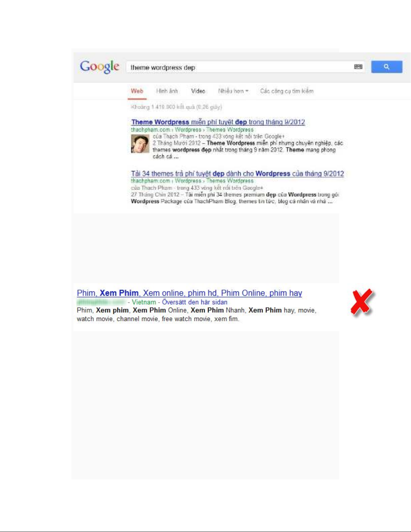411x532 pixels.
Task: Click inside the 'theme wordpress dep' search field
Action: click(x=240, y=67)
